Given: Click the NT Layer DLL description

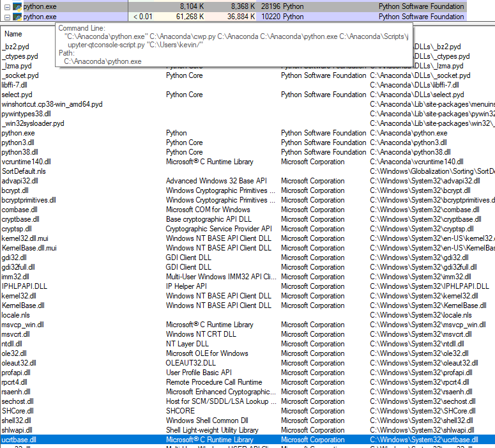Looking at the screenshot, I should point(187,344).
